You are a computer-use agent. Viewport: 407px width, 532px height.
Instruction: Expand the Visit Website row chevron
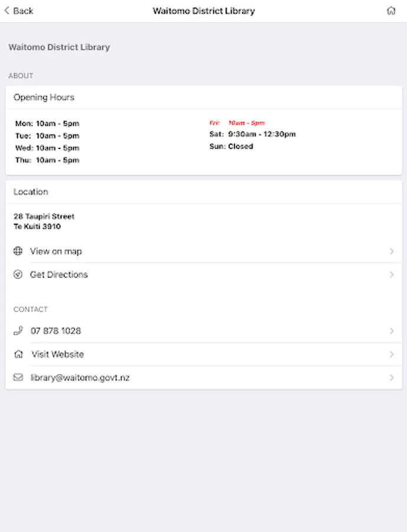(x=392, y=354)
